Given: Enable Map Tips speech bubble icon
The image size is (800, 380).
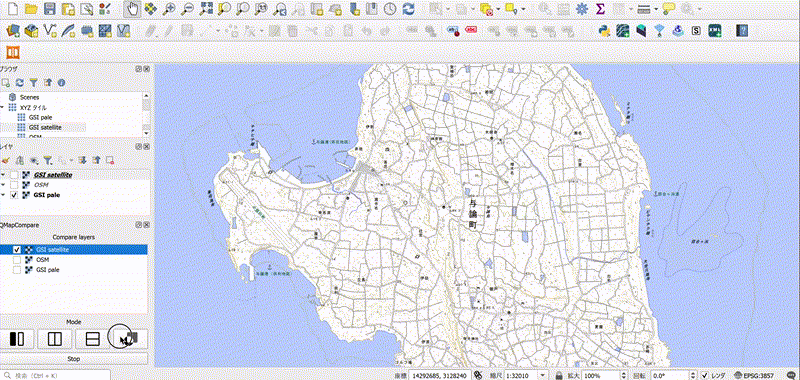Looking at the screenshot, I should pyautogui.click(x=668, y=9).
